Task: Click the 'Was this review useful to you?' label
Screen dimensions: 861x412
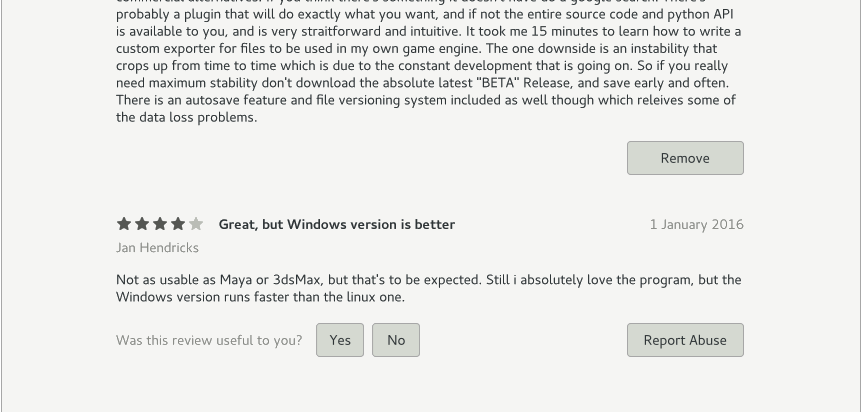Action: pyautogui.click(x=209, y=341)
